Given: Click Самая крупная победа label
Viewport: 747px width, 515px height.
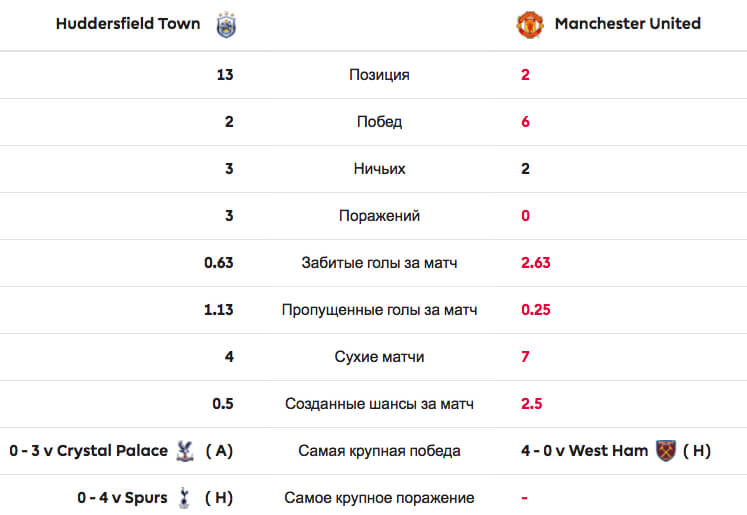Looking at the screenshot, I should [379, 451].
